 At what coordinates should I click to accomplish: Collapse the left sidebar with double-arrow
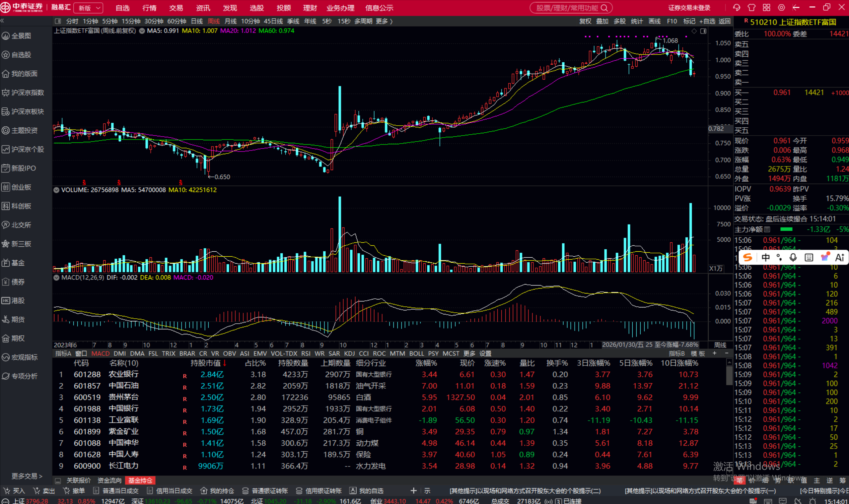coord(2,21)
